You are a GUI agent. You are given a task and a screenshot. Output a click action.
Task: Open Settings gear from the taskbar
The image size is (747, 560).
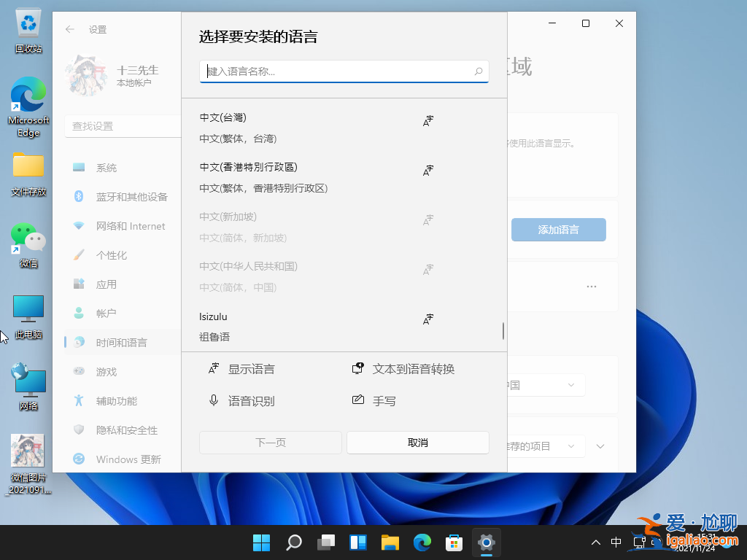pyautogui.click(x=486, y=542)
